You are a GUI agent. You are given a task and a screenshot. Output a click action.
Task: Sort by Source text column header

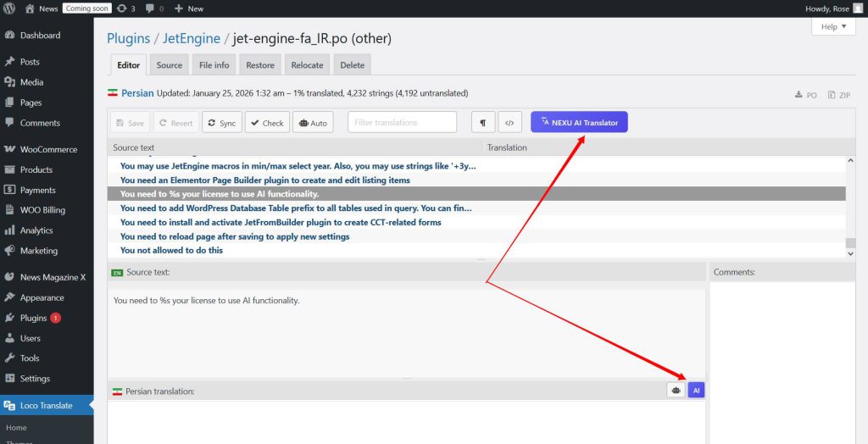tap(133, 147)
